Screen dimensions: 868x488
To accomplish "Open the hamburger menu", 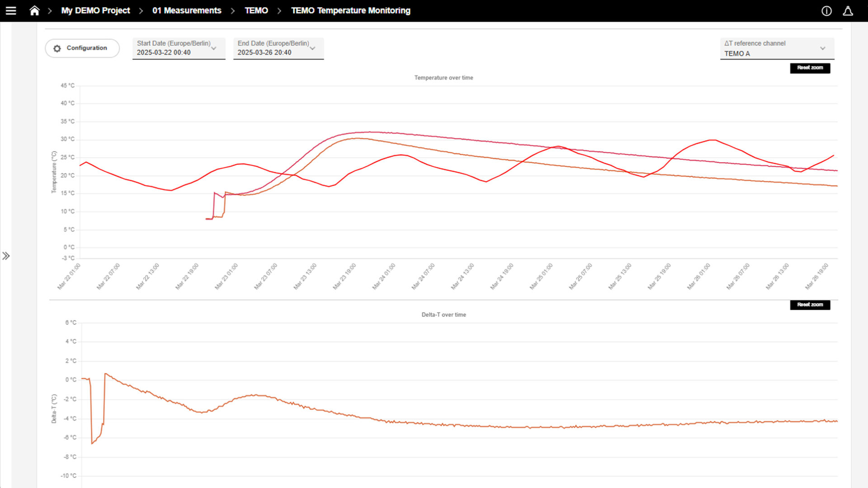I will pos(11,10).
